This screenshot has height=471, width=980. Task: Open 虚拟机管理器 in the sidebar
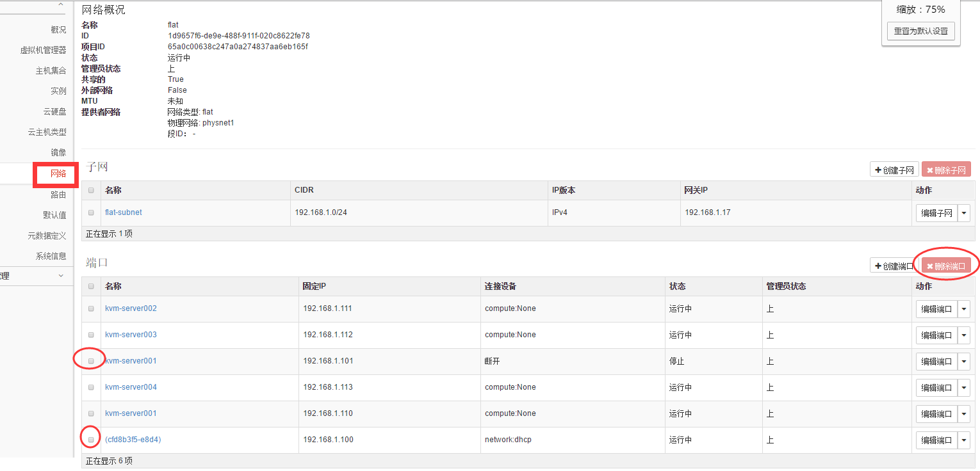(43, 50)
